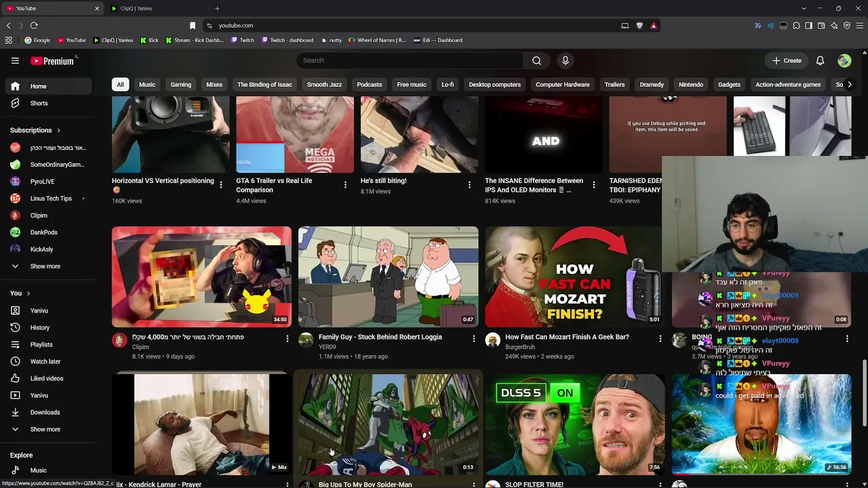Open Watch later in the sidebar
868x488 pixels.
click(48, 361)
